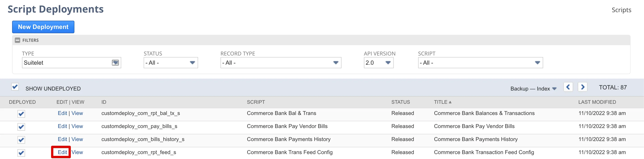This screenshot has width=644, height=159.
Task: Open the Scripts link at top right
Action: tap(621, 10)
